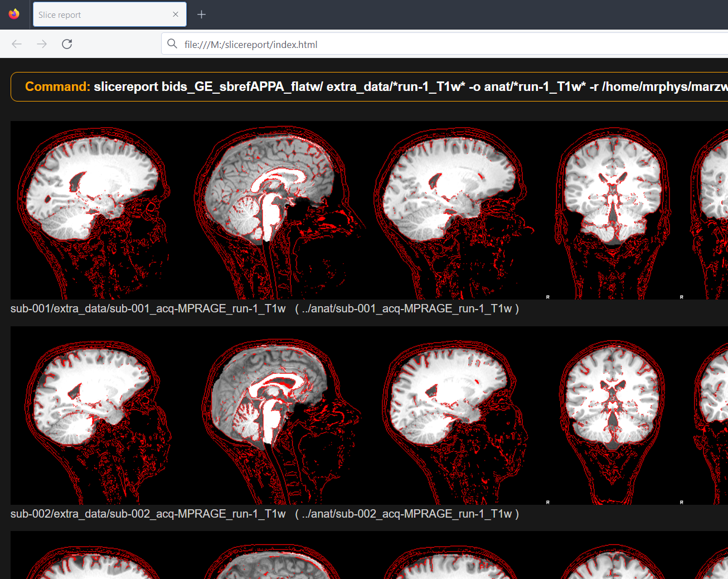
Task: Click sub-001 mid-sagittal slice image
Action: coord(279,211)
